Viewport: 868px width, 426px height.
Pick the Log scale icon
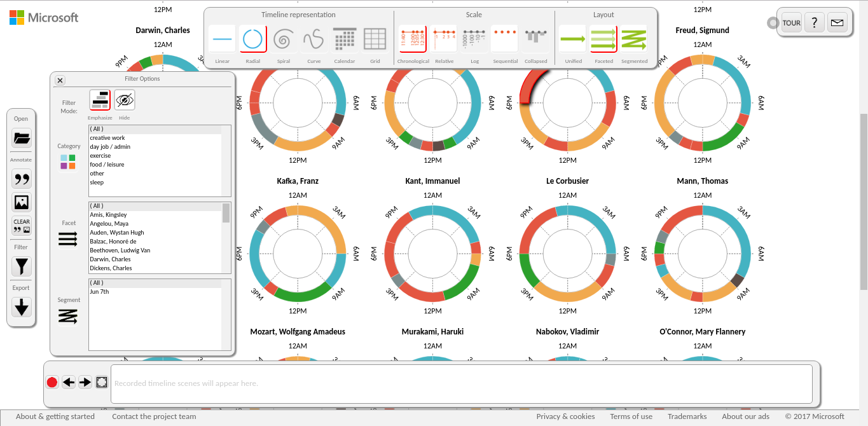click(474, 39)
